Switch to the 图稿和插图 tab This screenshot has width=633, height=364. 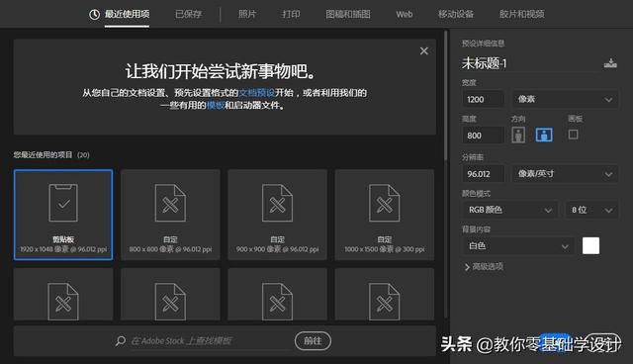coord(348,15)
